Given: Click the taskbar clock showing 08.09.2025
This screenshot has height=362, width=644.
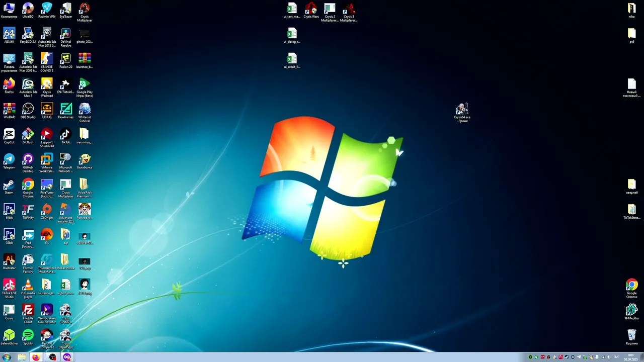Looking at the screenshot, I should (630, 357).
